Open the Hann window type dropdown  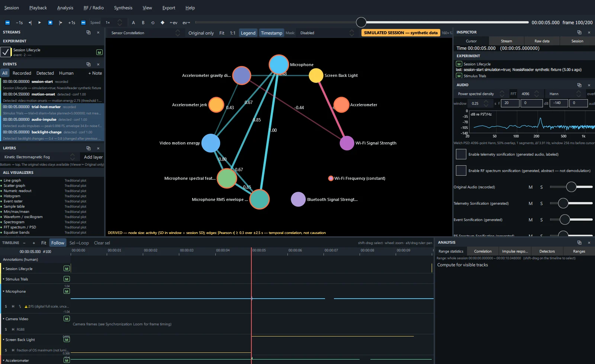565,94
